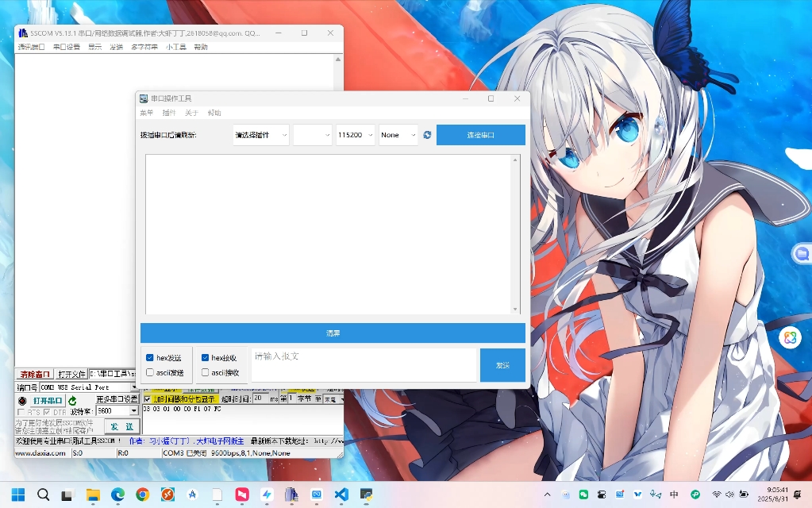Image resolution: width=812 pixels, height=508 pixels.
Task: Open the None parity dropdown
Action: 398,135
